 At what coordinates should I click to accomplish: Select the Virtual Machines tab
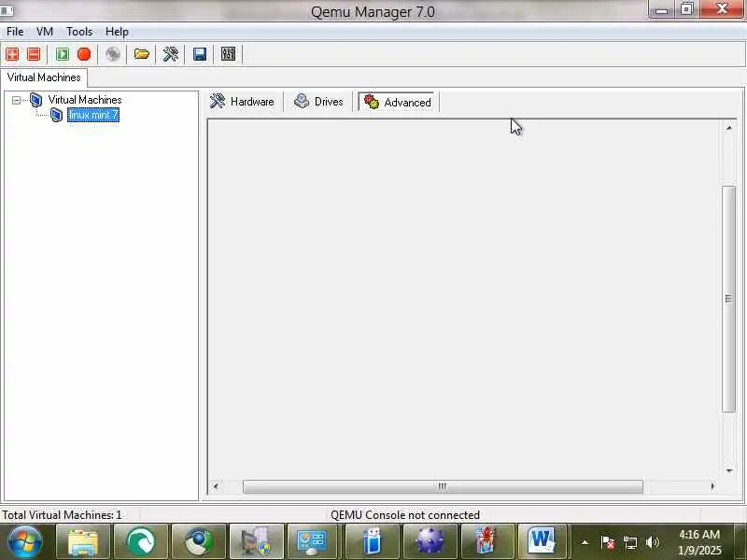tap(44, 77)
